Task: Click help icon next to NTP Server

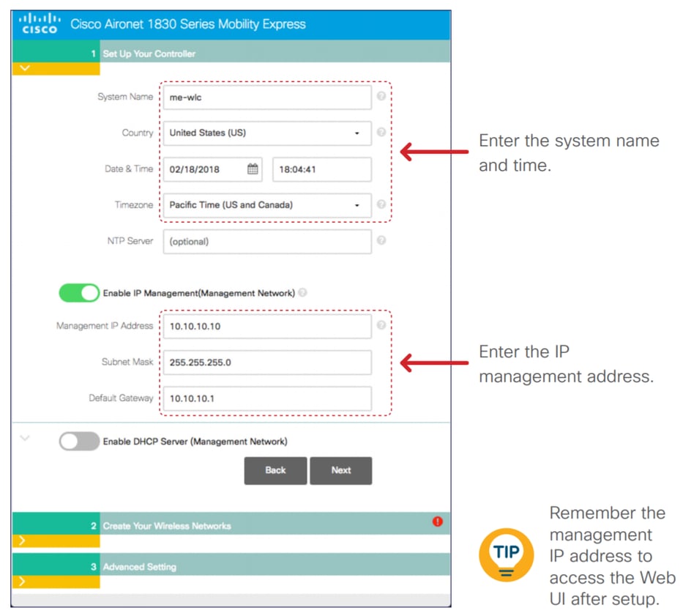Action: tap(381, 240)
